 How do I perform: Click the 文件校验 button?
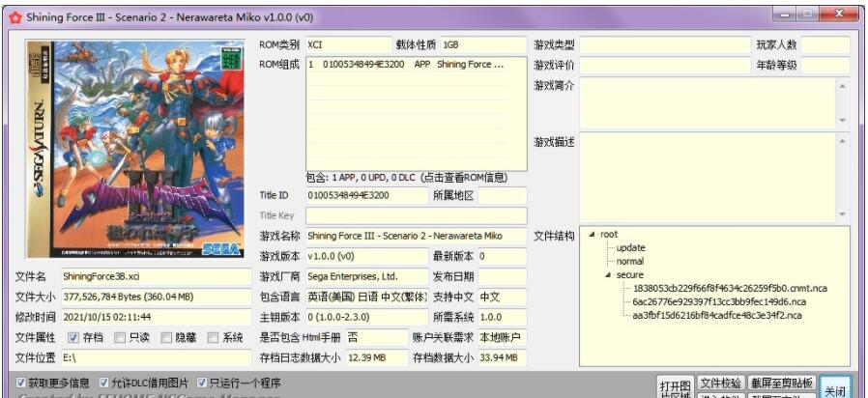[x=720, y=384]
